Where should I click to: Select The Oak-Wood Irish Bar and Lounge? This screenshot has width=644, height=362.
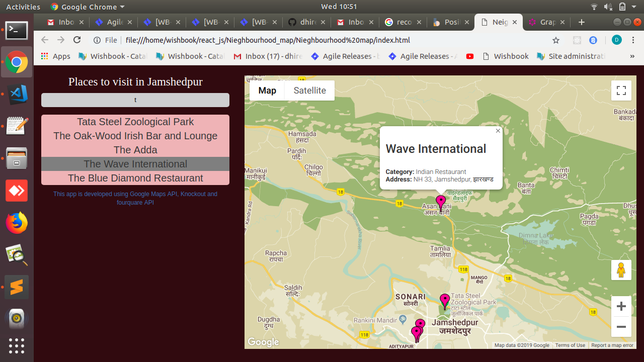[135, 136]
